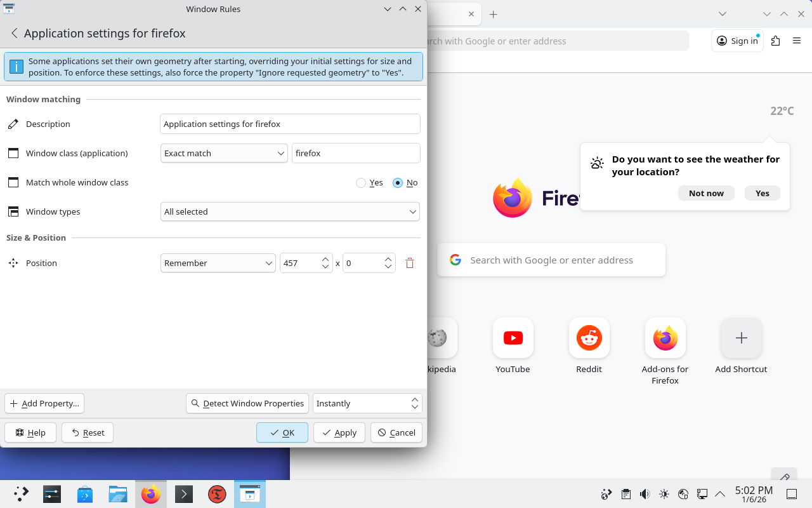
Task: Open the volume control in system tray
Action: click(x=645, y=494)
